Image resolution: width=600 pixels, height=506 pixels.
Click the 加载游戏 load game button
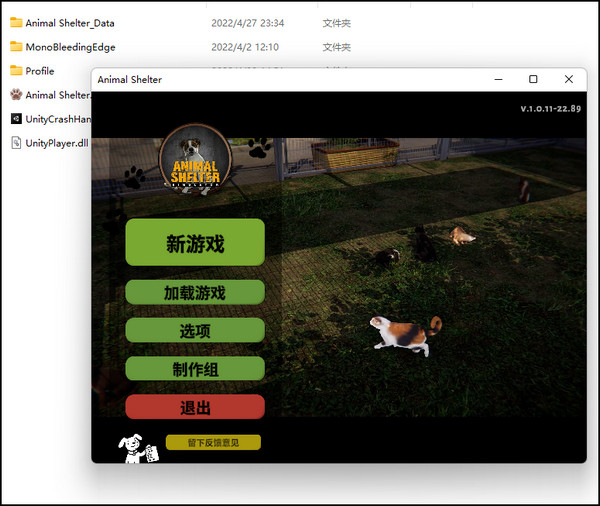195,293
